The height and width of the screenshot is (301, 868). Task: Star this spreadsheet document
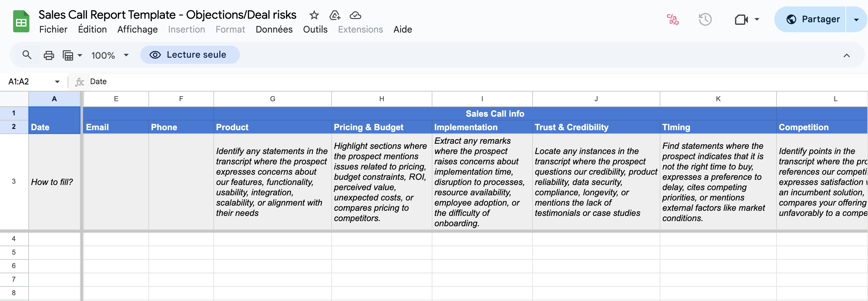pos(314,15)
